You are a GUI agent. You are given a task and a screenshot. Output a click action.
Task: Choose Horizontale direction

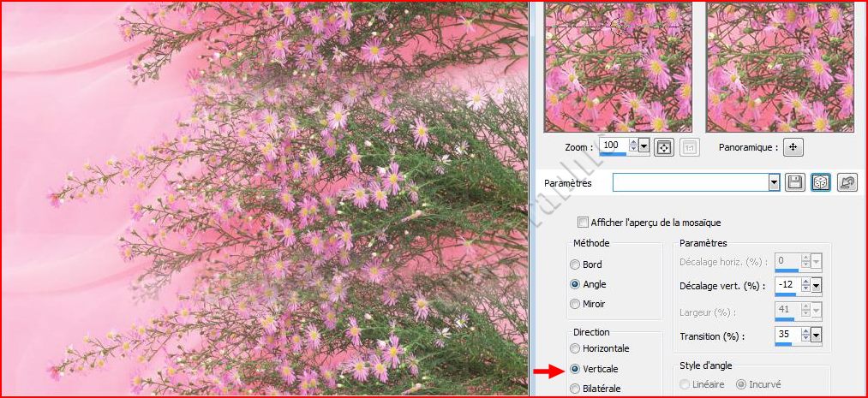click(575, 348)
